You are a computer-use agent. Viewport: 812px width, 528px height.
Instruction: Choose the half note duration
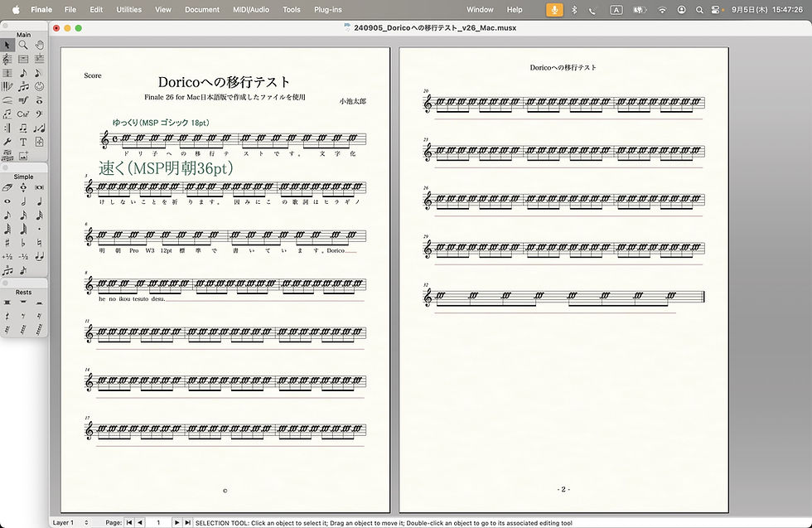coord(23,201)
